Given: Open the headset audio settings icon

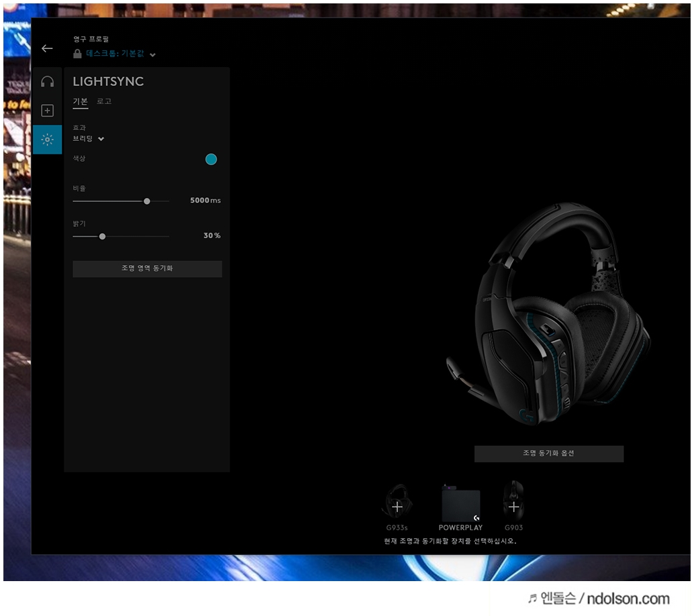Looking at the screenshot, I should (48, 81).
